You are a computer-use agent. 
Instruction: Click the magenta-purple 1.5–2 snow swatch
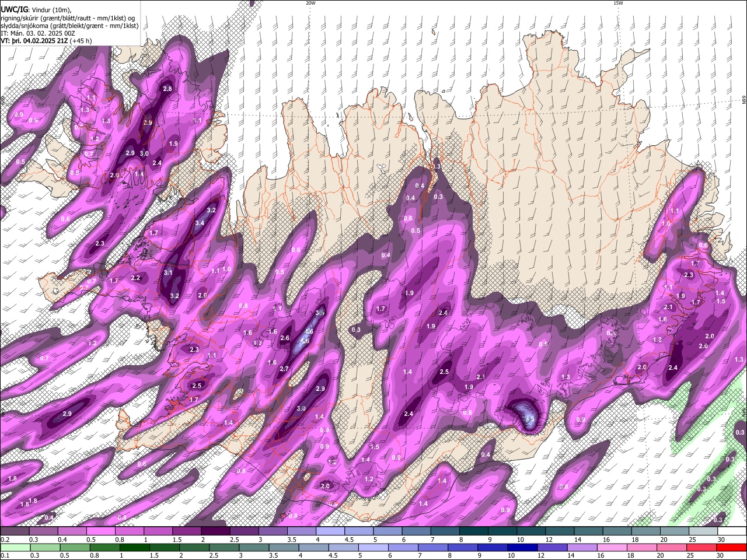187,531
